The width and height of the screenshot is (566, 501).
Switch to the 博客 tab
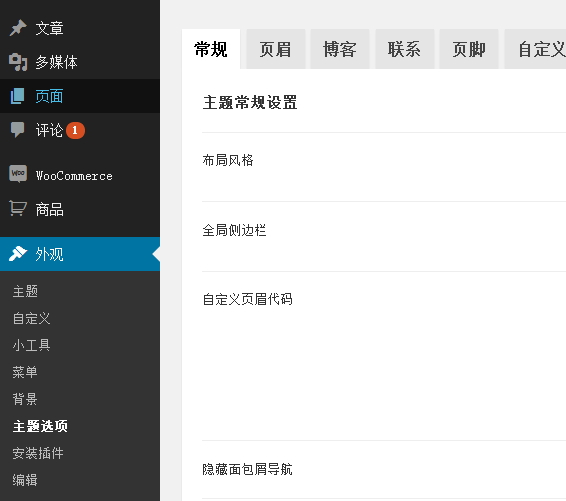point(340,49)
